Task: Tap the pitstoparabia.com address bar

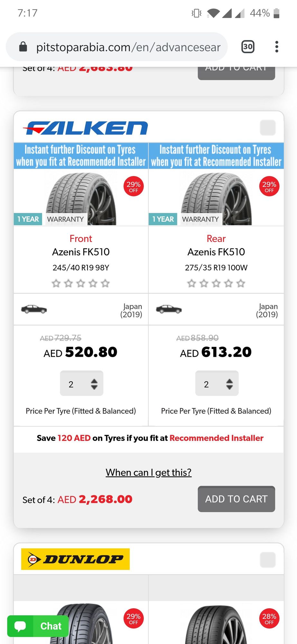Action: pos(128,47)
